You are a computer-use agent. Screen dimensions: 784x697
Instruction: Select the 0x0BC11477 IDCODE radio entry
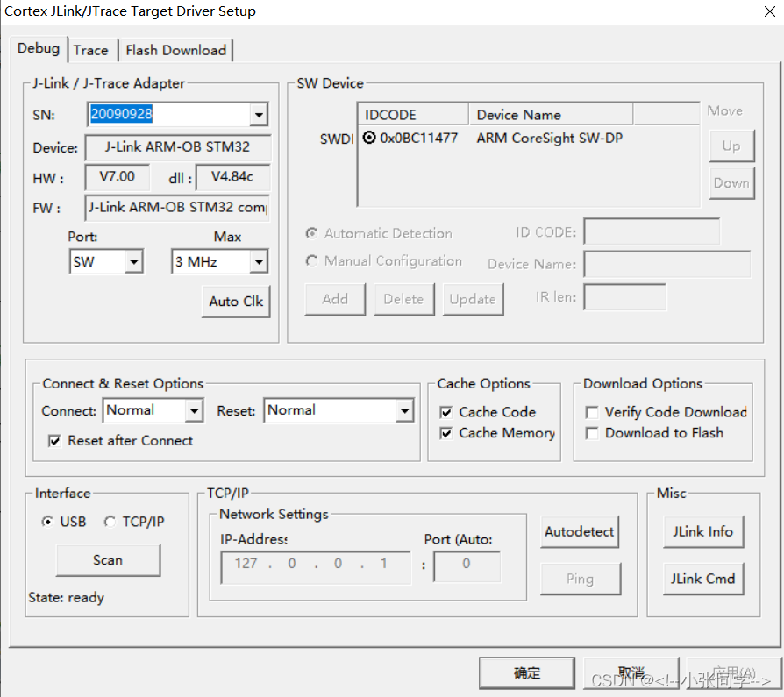369,138
